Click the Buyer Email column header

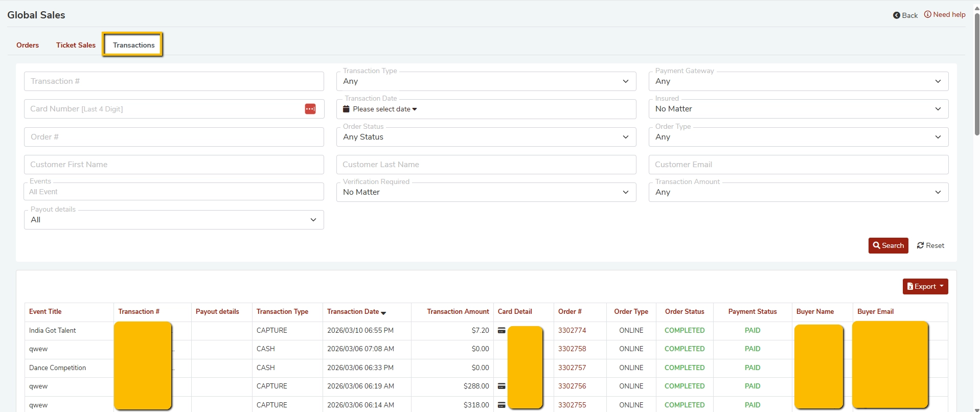(875, 311)
